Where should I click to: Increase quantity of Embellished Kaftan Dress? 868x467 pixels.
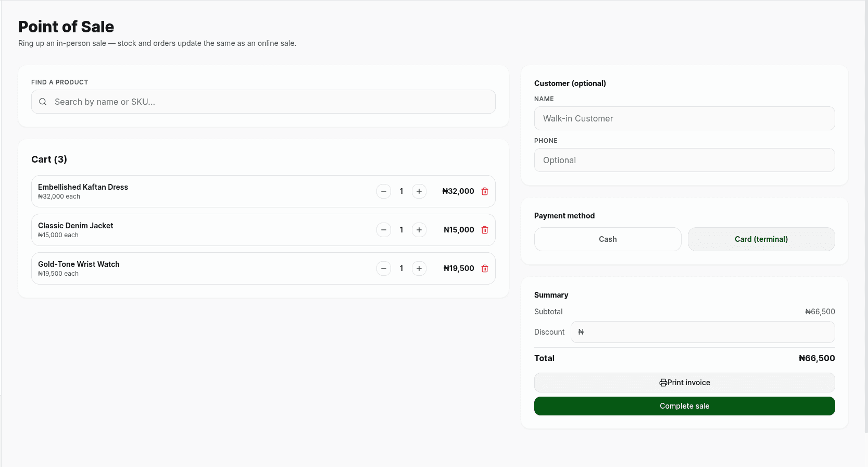pos(419,191)
